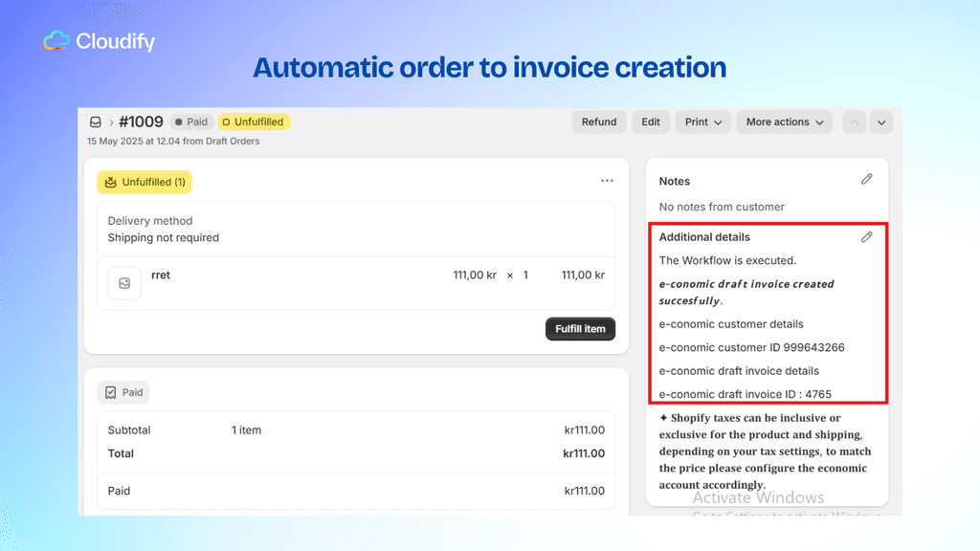Click the package icon in Unfulfilled (1) header

pos(113,182)
